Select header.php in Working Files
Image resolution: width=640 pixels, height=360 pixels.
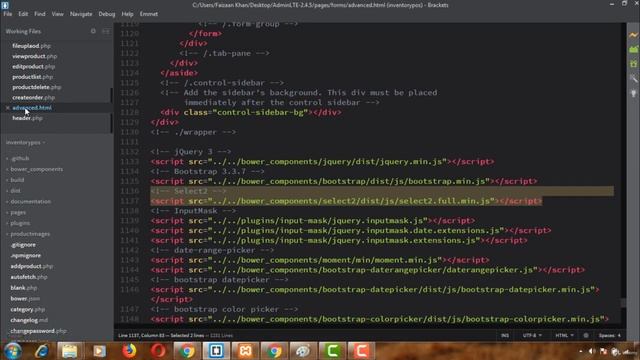27,118
